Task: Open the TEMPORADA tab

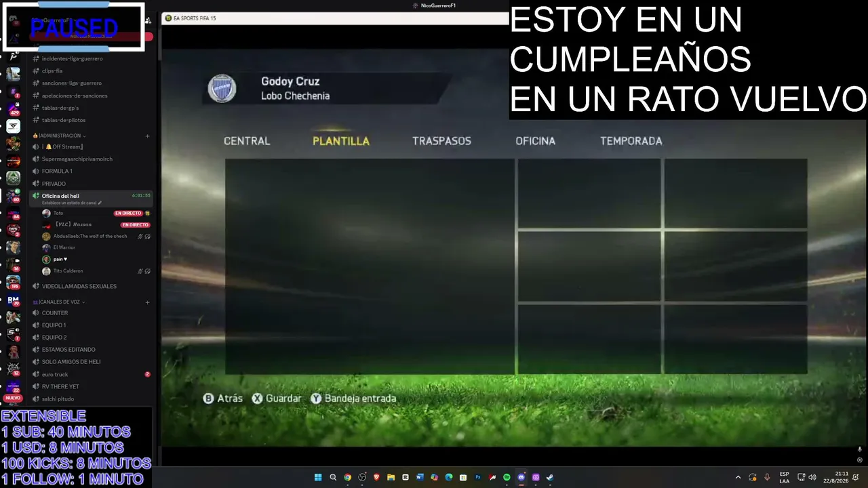Action: [631, 141]
